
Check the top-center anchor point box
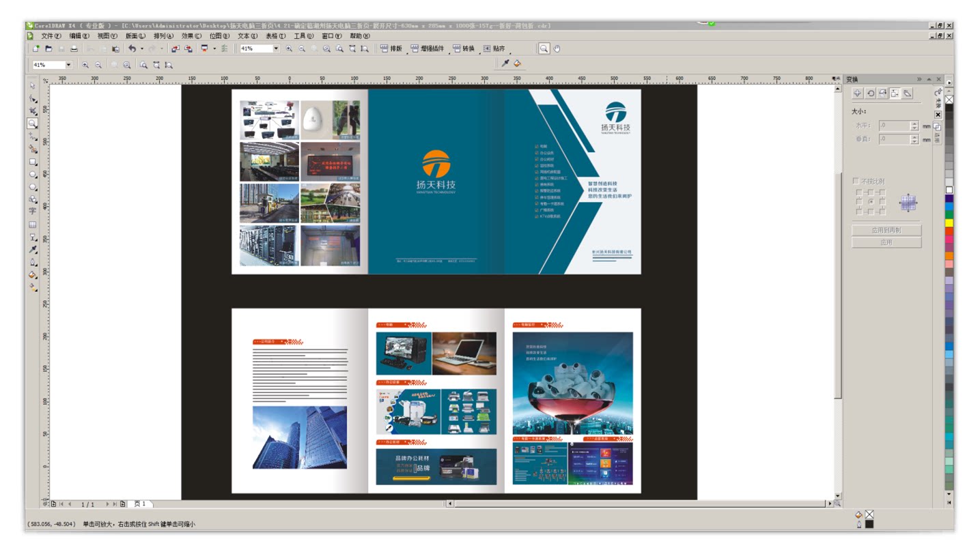click(x=870, y=192)
